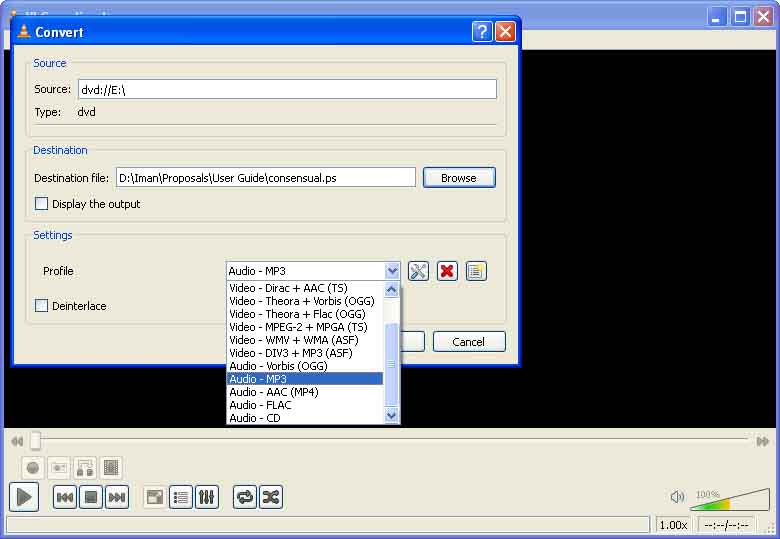Enable the Deinterlace checkbox
780x539 pixels.
click(41, 306)
